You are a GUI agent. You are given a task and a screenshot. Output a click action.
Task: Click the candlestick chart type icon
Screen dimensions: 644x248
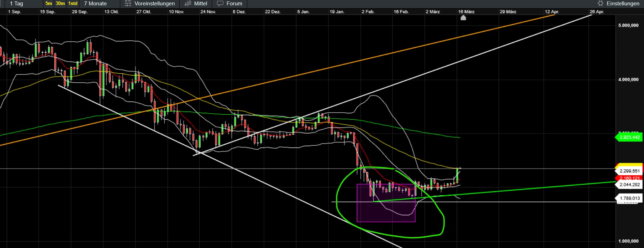[x=188, y=4]
